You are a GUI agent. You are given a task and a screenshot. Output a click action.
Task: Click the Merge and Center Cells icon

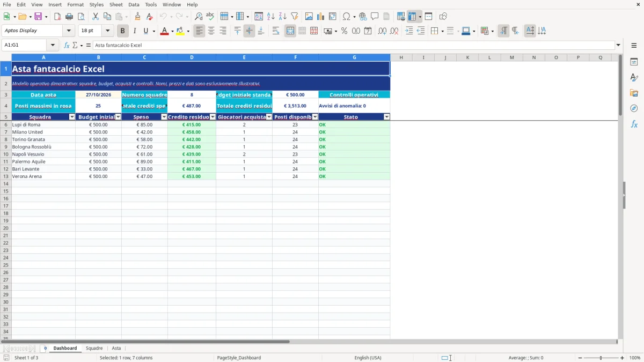(x=290, y=31)
